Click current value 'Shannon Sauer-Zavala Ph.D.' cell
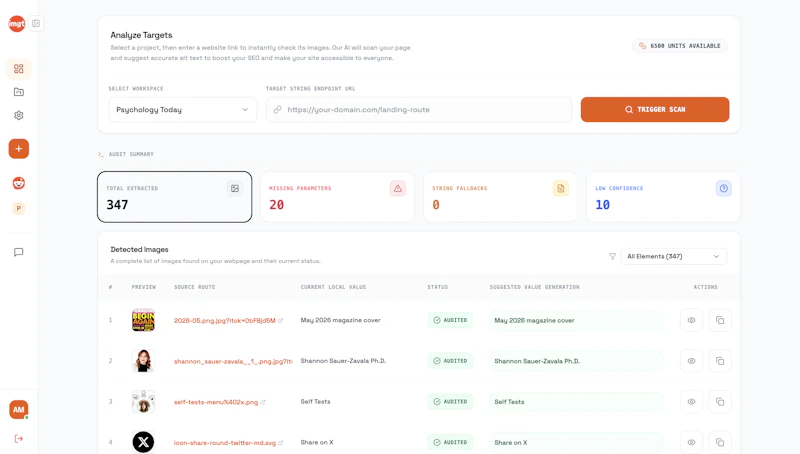The height and width of the screenshot is (454, 800). tap(343, 361)
